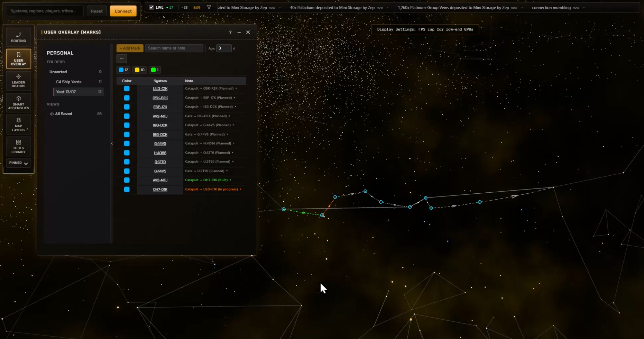
Task: Select the Yeet 13/07 folder
Action: click(x=79, y=92)
